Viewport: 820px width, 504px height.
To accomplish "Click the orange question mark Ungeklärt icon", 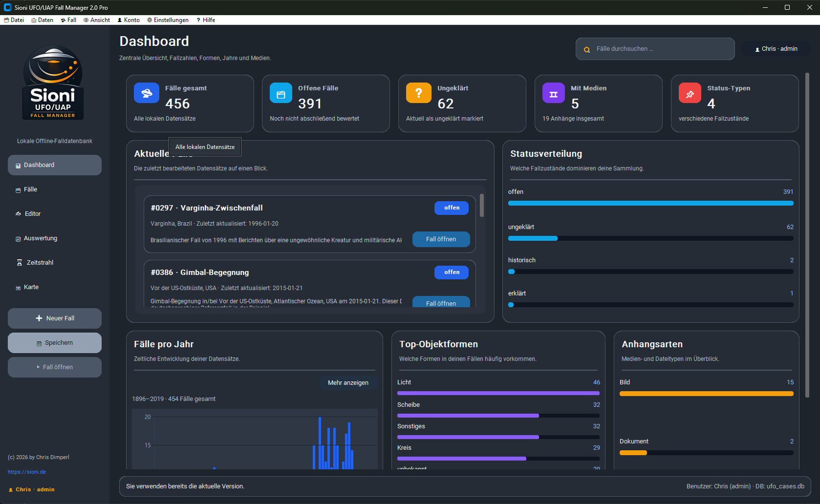I will [x=418, y=93].
